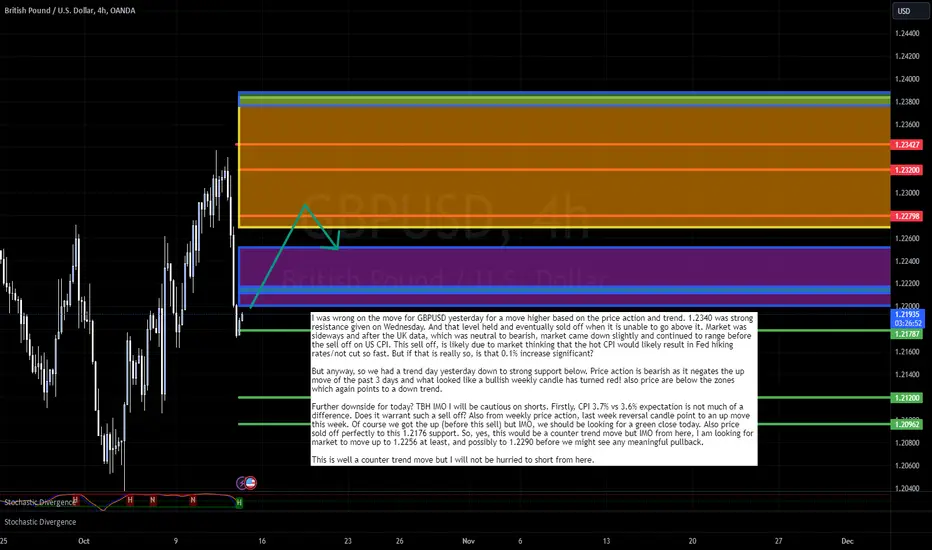The image size is (932, 550).
Task: Click the 1.23000 price axis value
Action: [x=907, y=193]
